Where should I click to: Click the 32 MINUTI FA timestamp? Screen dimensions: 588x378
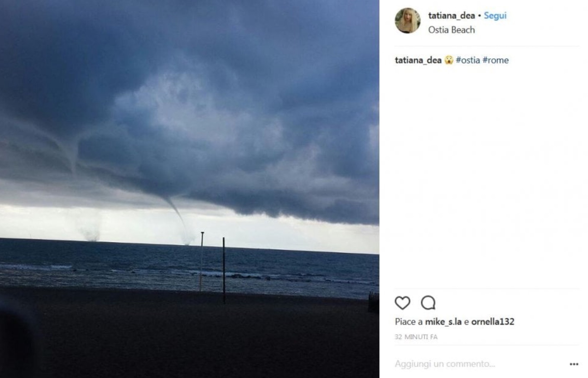click(x=416, y=337)
